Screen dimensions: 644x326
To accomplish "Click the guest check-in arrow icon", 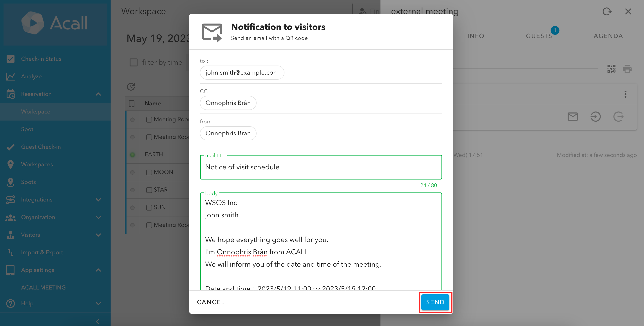I will [x=595, y=116].
